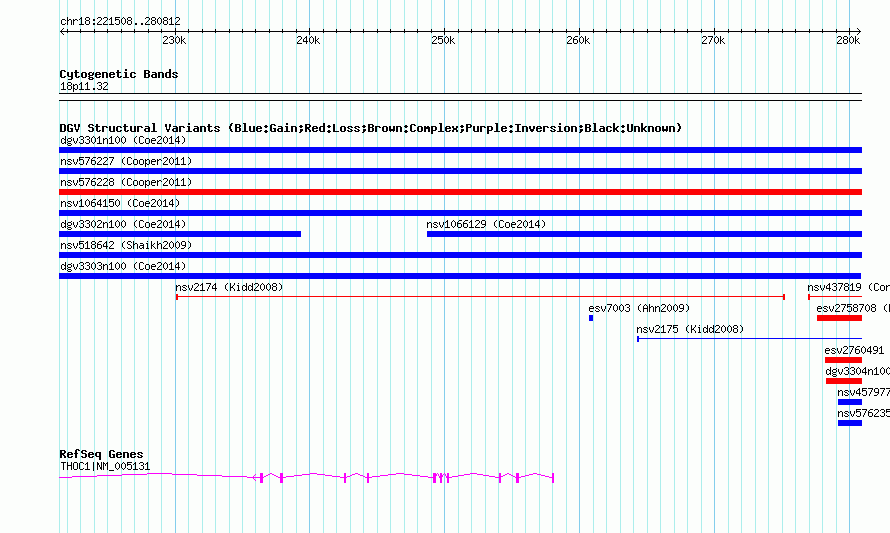The width and height of the screenshot is (890, 533).
Task: Click the 260k ruler tick label
Action: pyautogui.click(x=578, y=40)
